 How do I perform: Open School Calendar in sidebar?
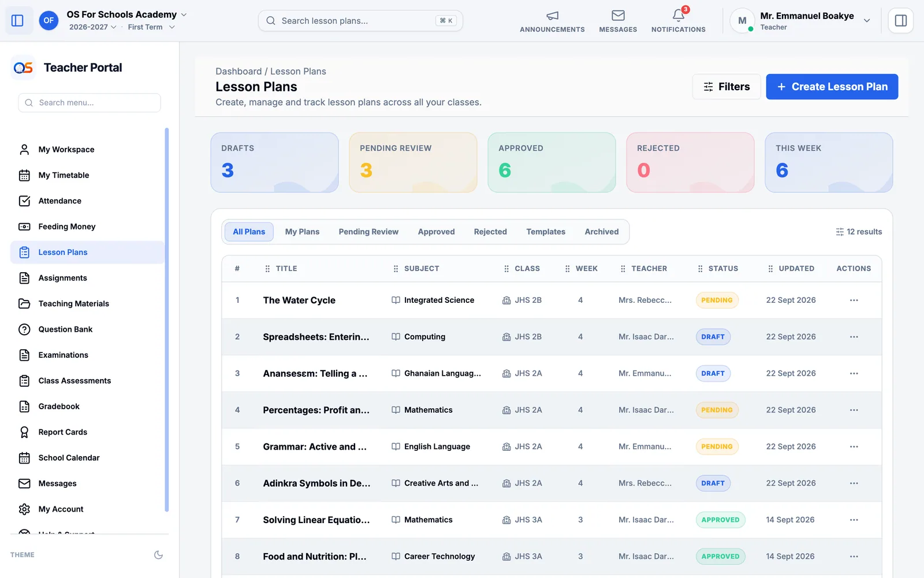click(88, 458)
